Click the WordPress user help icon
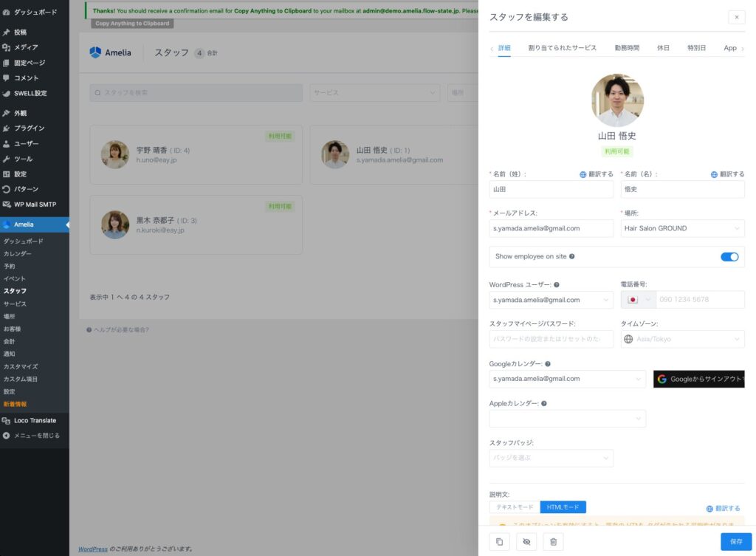The width and height of the screenshot is (756, 556). pyautogui.click(x=556, y=284)
